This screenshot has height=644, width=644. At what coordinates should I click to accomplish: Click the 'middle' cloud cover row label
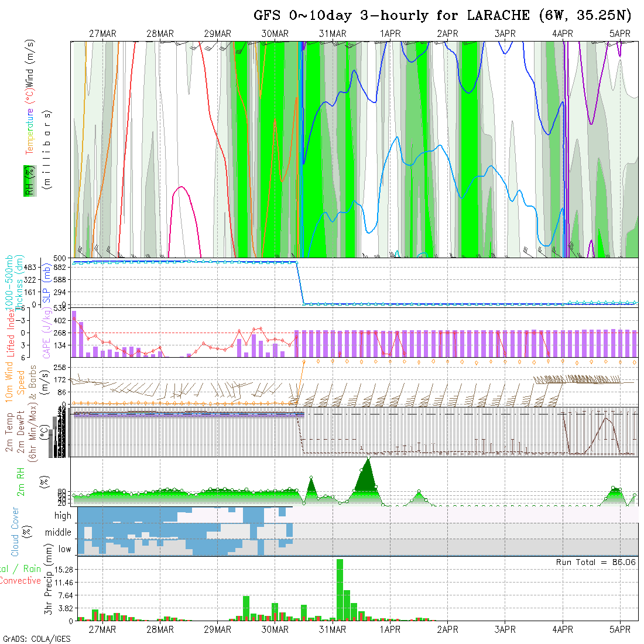point(59,533)
